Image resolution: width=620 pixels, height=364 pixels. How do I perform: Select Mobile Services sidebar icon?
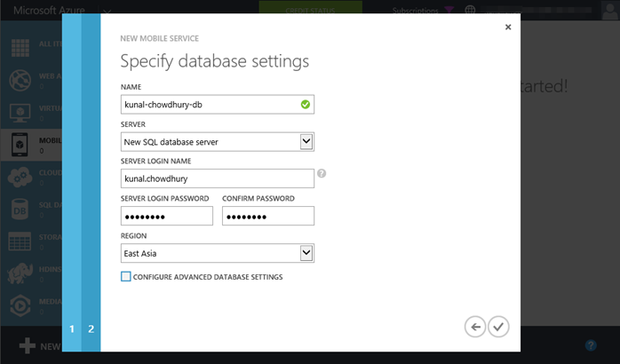(20, 145)
